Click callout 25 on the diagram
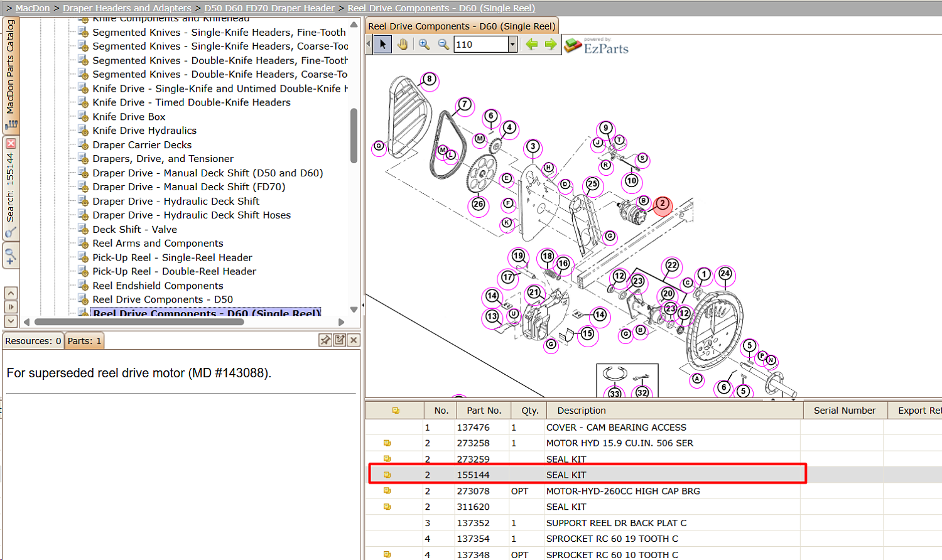 592,185
